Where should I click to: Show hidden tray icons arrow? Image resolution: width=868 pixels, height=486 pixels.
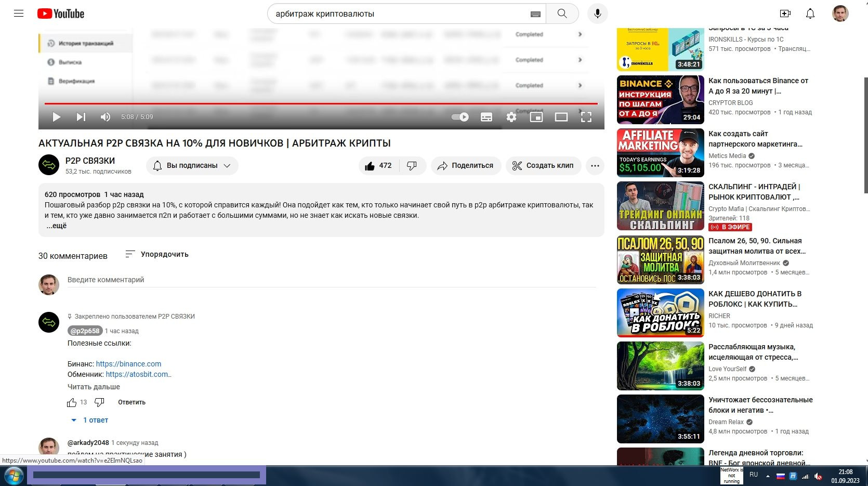pos(768,476)
